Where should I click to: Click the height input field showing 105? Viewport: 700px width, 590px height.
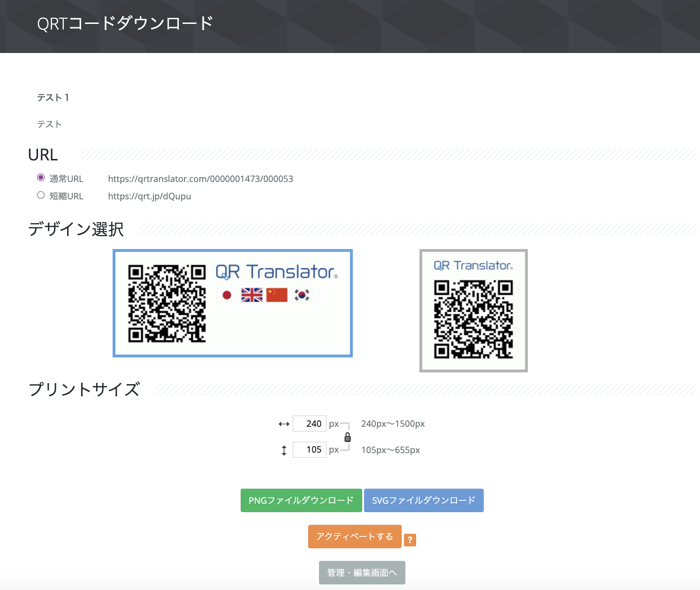tap(309, 450)
